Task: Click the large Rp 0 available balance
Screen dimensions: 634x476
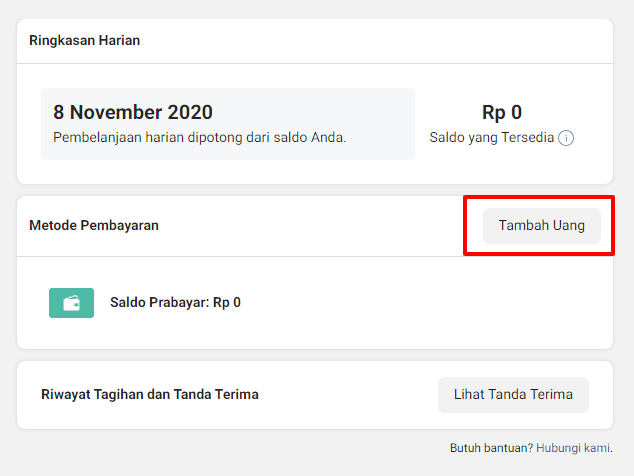Action: click(x=501, y=113)
